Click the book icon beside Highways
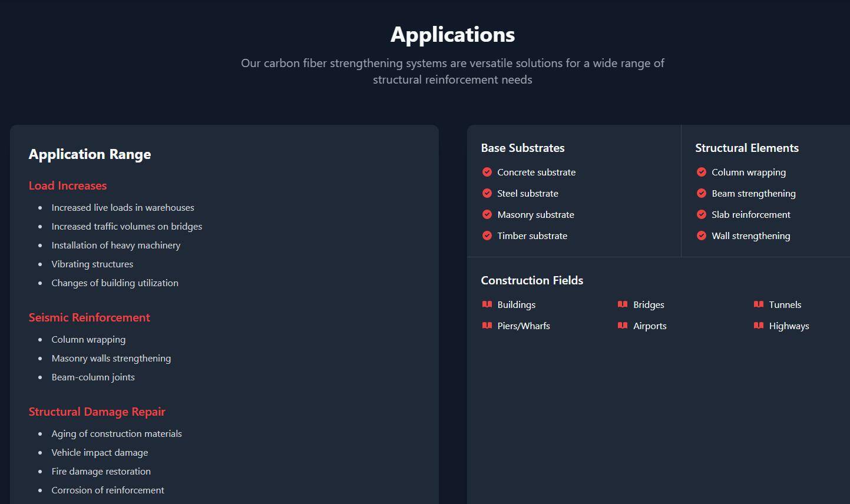 (x=758, y=326)
